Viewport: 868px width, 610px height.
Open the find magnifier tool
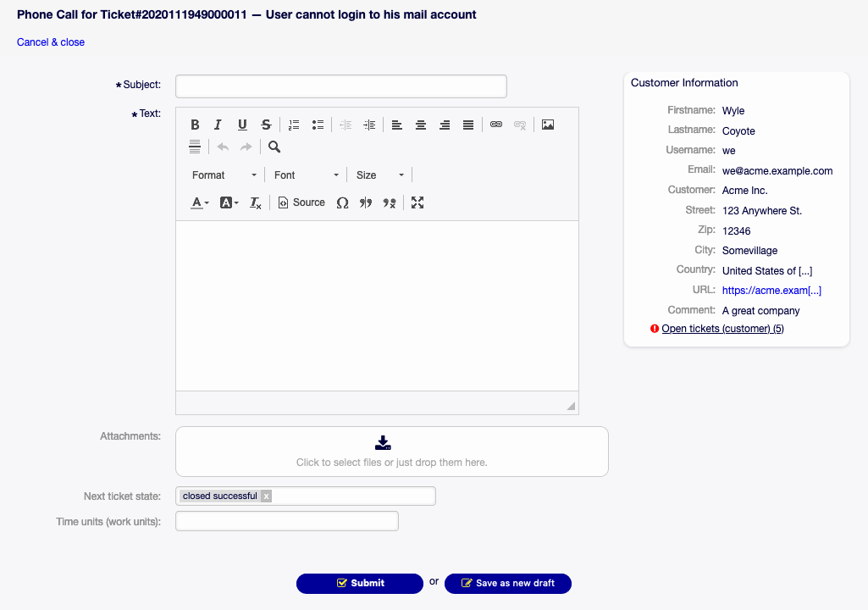274,147
